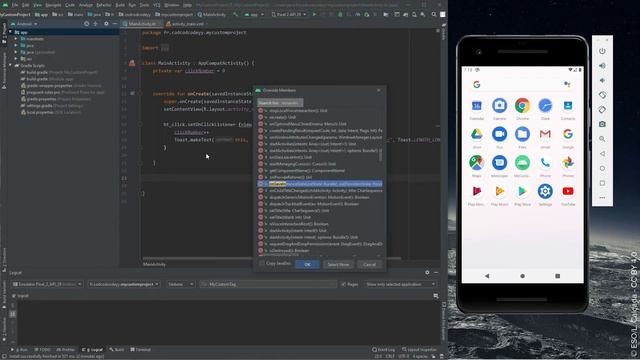640x360 pixels.
Task: Open the app run configuration dropdown
Action: (x=254, y=14)
